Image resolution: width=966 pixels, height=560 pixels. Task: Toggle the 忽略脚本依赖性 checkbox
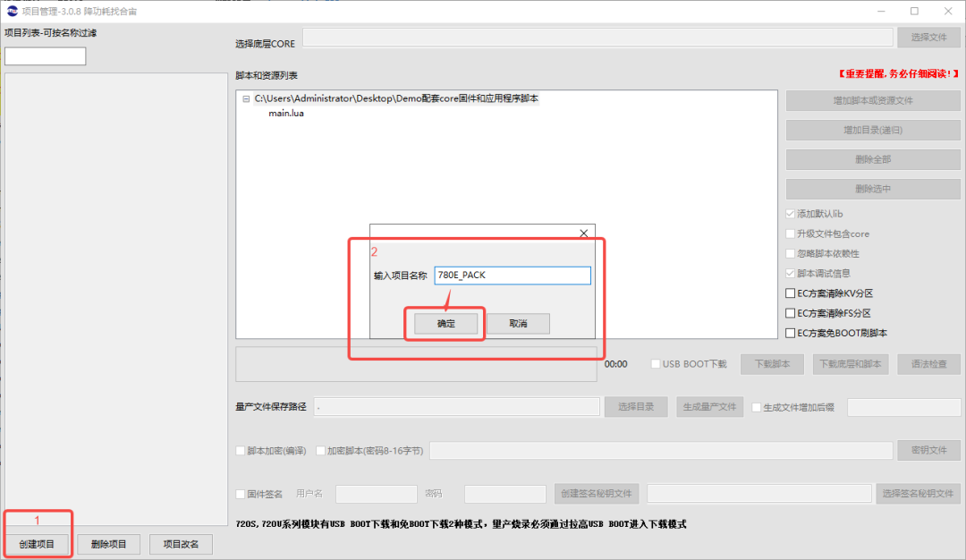click(x=791, y=253)
